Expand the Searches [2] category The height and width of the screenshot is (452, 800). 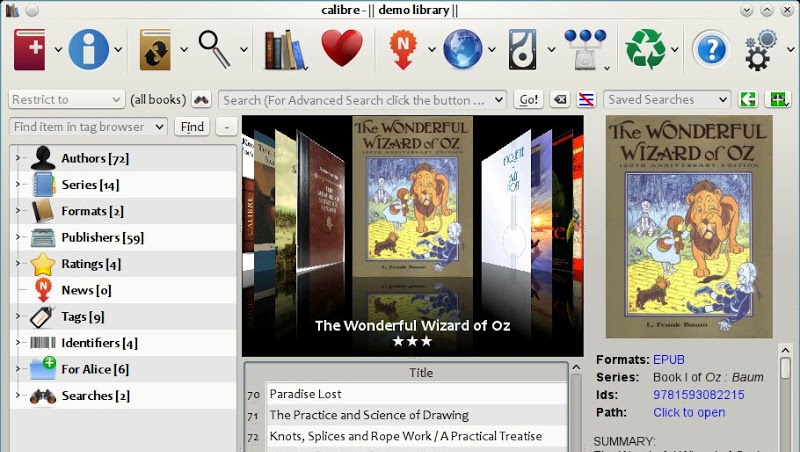coord(17,395)
